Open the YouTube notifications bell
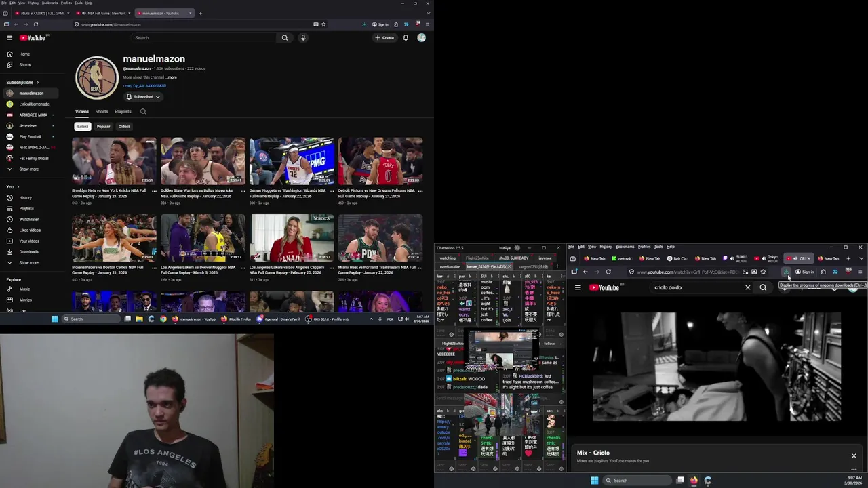 (406, 38)
